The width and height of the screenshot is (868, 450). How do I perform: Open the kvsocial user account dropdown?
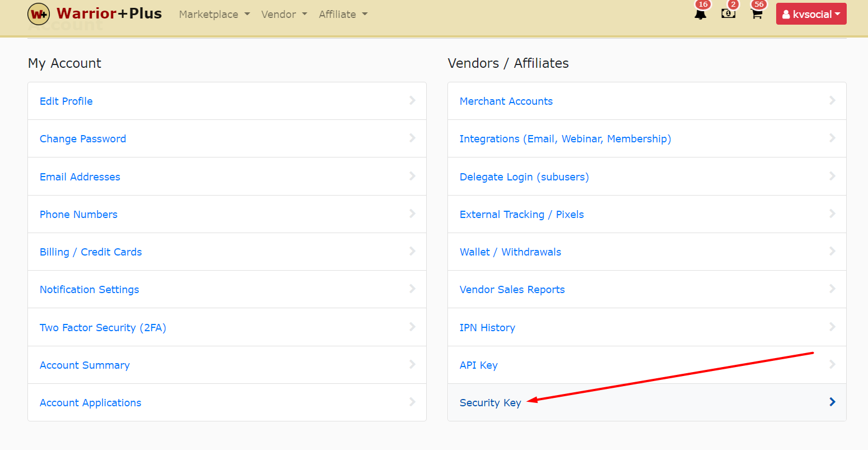(x=811, y=14)
